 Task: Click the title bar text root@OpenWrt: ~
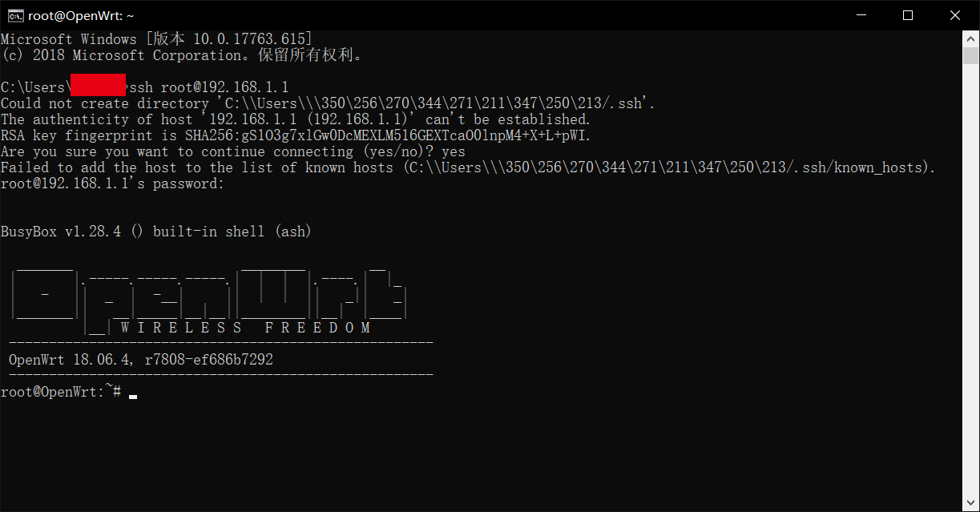[x=81, y=15]
